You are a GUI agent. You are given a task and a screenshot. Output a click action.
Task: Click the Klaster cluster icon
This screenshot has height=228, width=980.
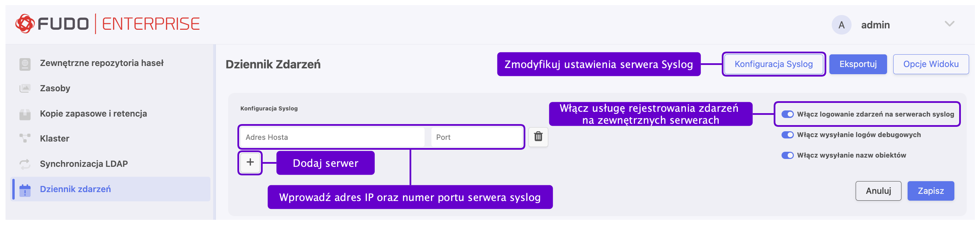click(25, 138)
